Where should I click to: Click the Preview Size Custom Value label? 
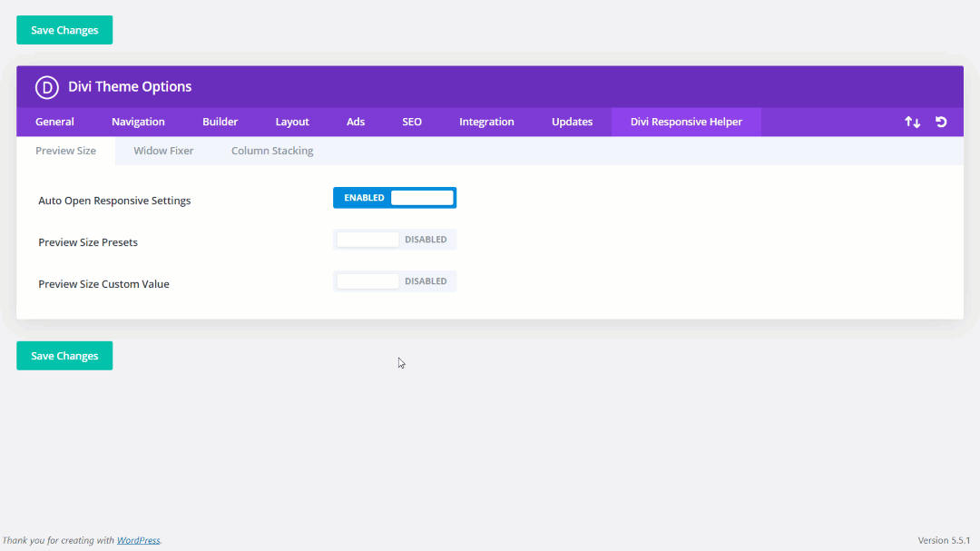[x=103, y=284]
